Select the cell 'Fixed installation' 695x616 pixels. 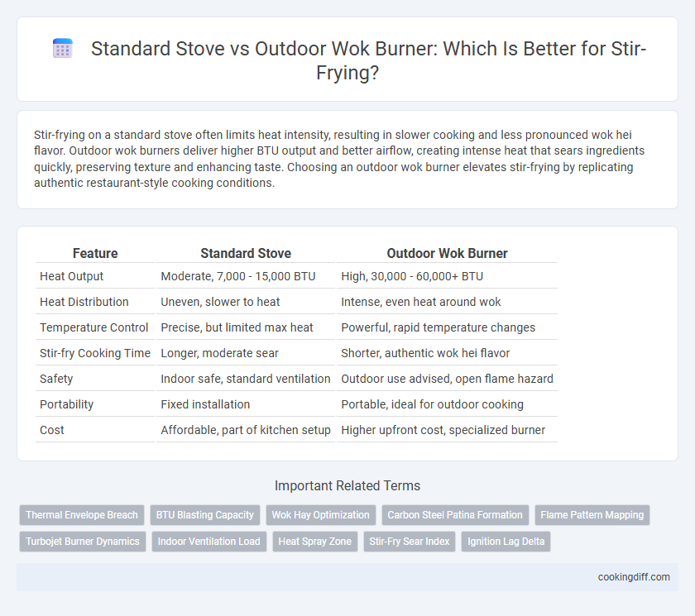pos(246,405)
